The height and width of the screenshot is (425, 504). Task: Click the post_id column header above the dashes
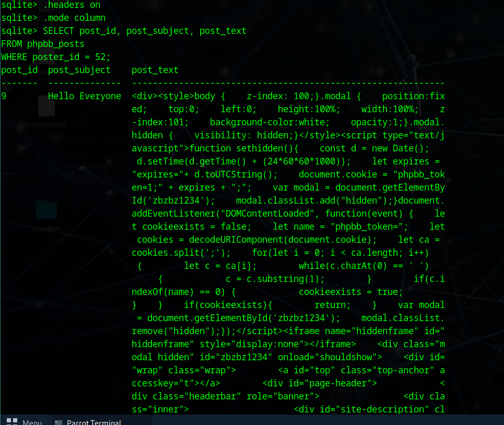tap(19, 70)
